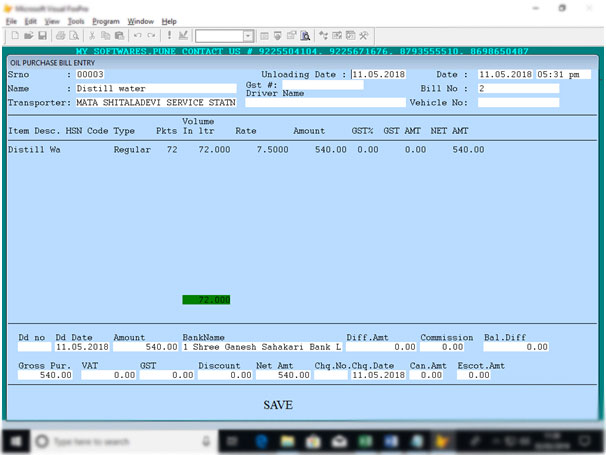This screenshot has height=455, width=606.
Task: Open the Mail taskbar icon
Action: (x=339, y=441)
